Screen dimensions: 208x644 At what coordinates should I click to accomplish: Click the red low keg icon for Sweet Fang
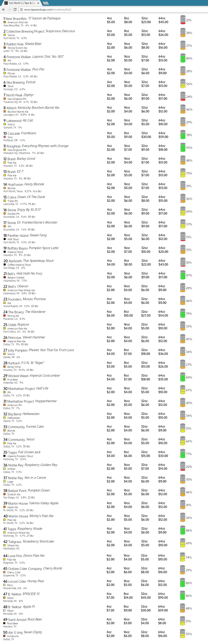tap(183, 237)
